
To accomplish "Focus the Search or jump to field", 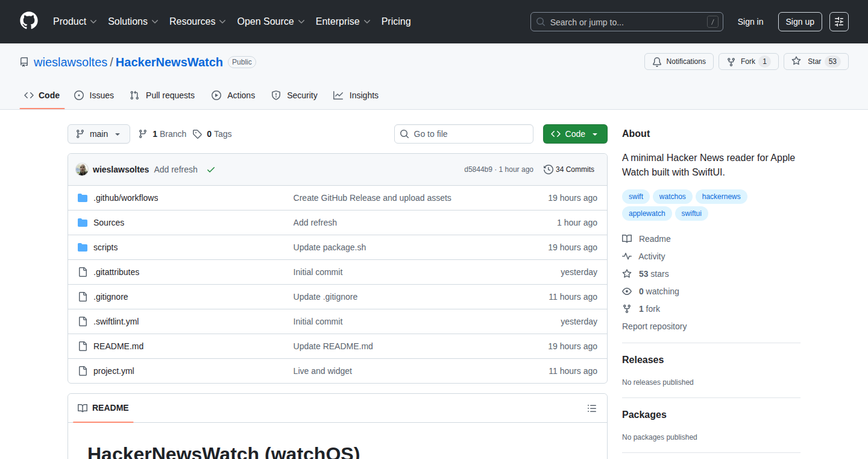I will [627, 22].
